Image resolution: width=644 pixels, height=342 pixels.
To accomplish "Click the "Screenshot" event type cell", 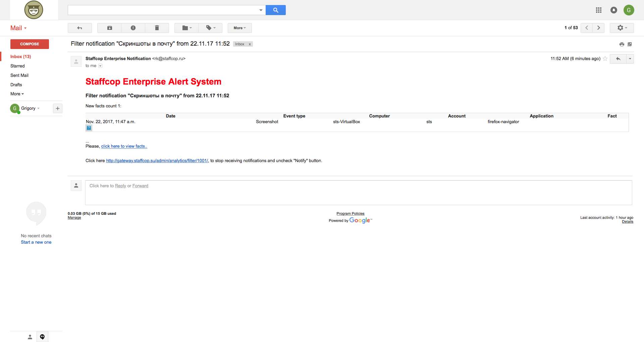I will [267, 122].
